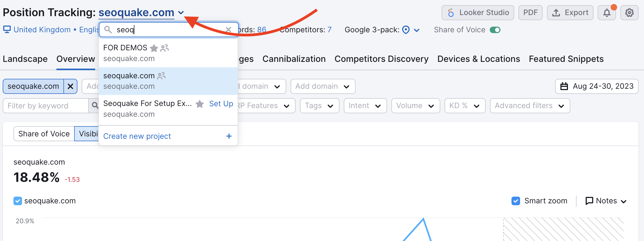Click Create new project
The width and height of the screenshot is (644, 241).
point(137,136)
